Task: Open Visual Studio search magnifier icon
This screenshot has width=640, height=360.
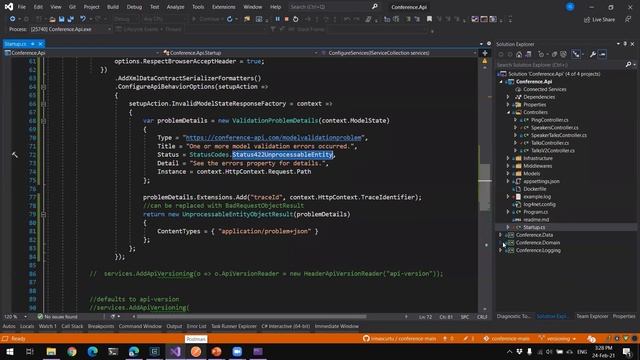Action: pyautogui.click(x=375, y=7)
